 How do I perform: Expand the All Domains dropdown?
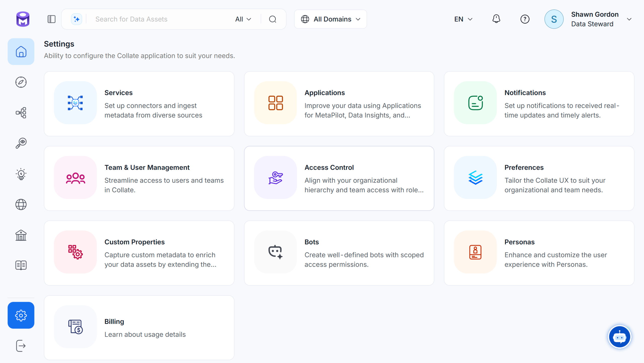click(331, 19)
